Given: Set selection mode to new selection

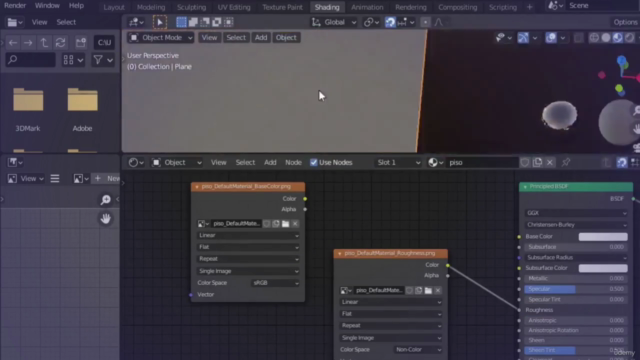Looking at the screenshot, I should click(x=181, y=22).
